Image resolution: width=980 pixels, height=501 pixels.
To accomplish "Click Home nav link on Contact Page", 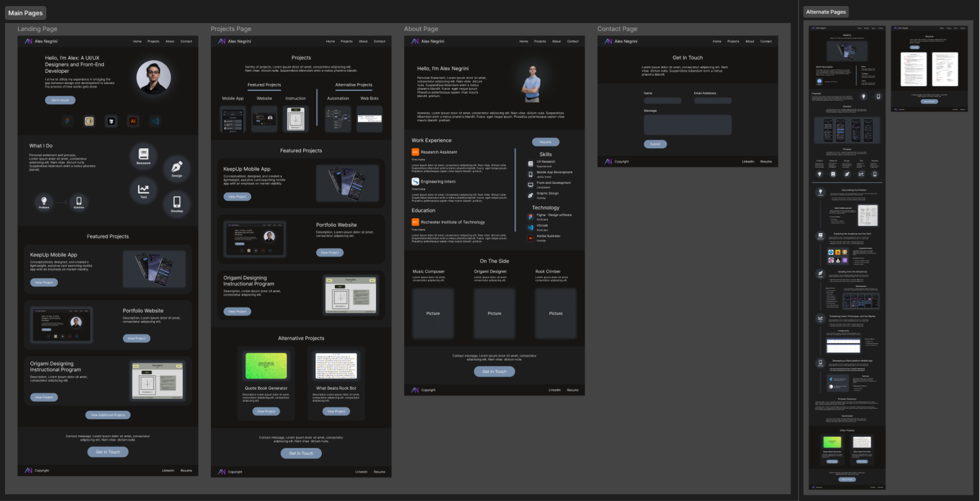I will click(717, 41).
